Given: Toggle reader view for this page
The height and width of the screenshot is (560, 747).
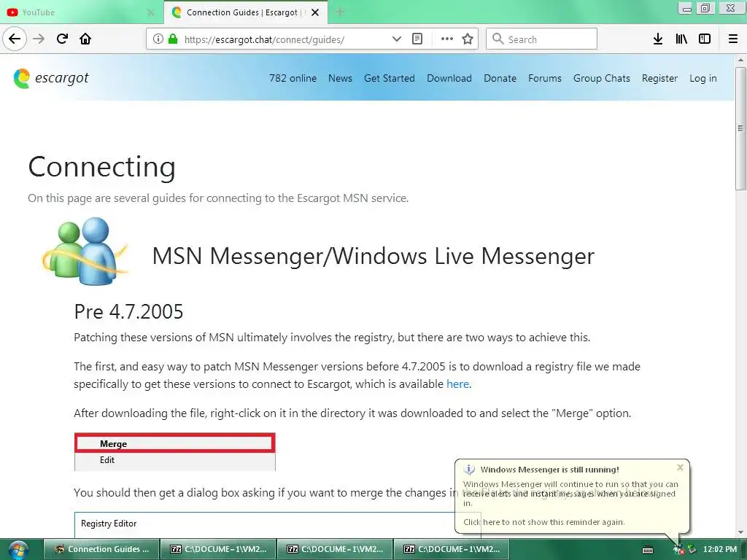Looking at the screenshot, I should pyautogui.click(x=417, y=39).
